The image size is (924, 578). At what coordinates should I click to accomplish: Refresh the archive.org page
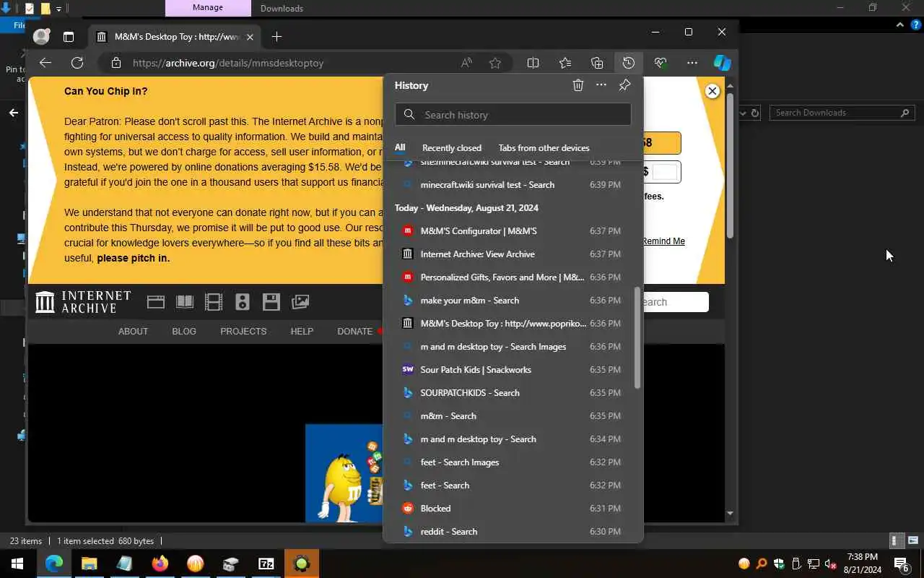click(77, 63)
